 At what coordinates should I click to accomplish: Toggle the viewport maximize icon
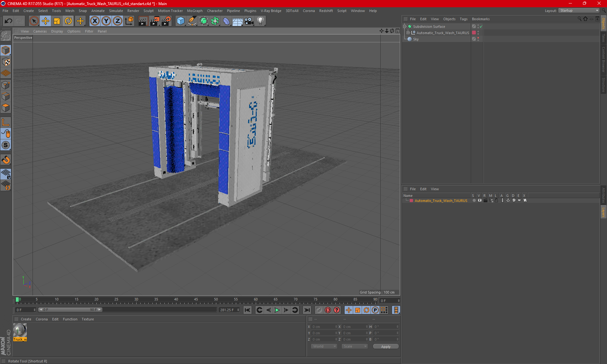point(397,31)
